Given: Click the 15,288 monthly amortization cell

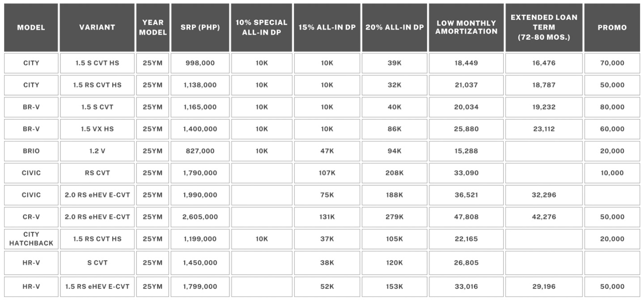Looking at the screenshot, I should click(466, 151).
